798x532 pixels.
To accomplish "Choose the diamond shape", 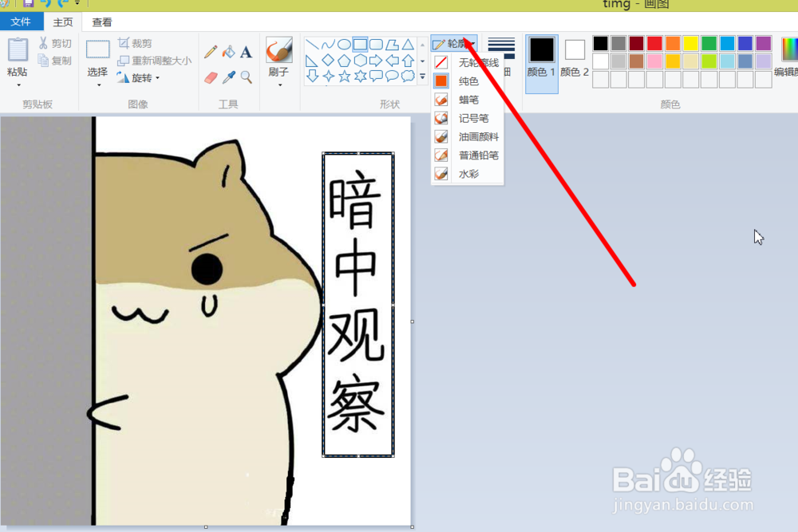I will click(328, 61).
